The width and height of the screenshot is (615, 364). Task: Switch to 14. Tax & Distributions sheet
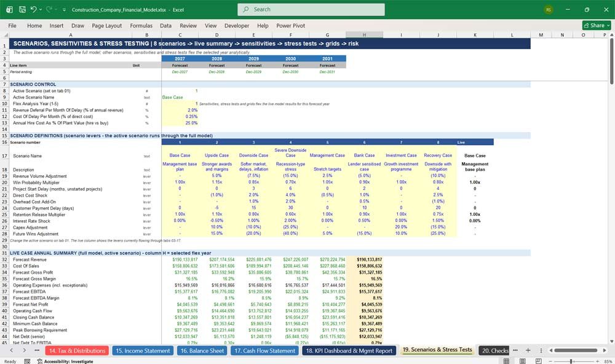[x=77, y=350]
